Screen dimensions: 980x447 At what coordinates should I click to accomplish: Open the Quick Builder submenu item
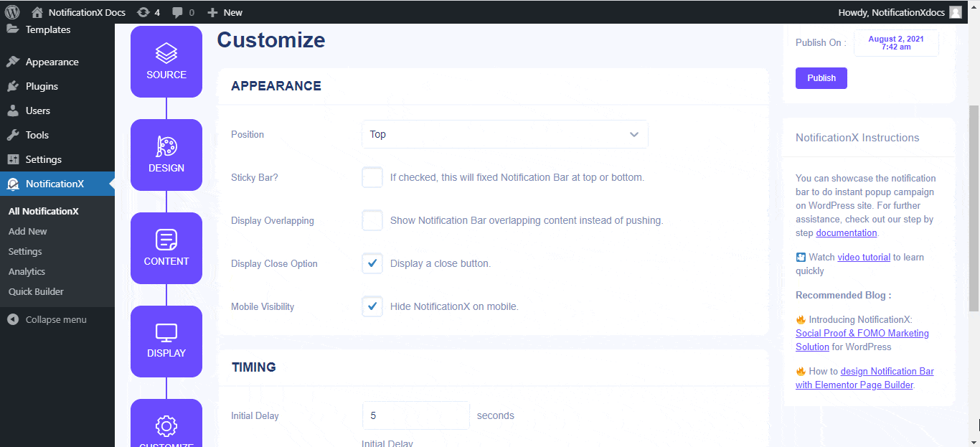tap(36, 291)
